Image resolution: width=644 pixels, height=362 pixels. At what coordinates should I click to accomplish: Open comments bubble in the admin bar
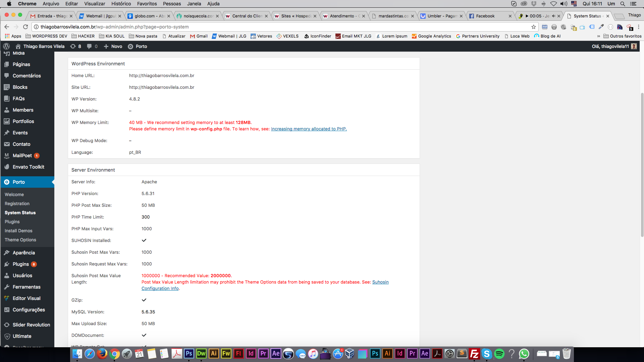tap(92, 46)
